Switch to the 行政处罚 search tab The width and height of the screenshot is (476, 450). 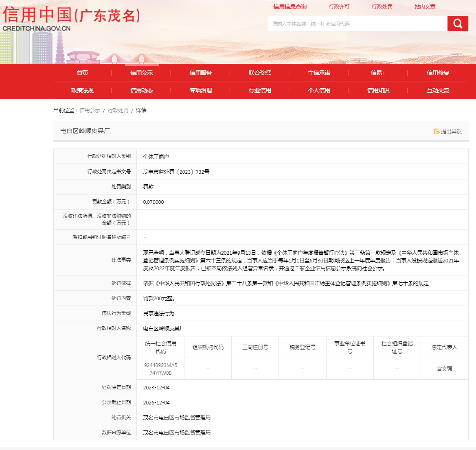click(382, 7)
